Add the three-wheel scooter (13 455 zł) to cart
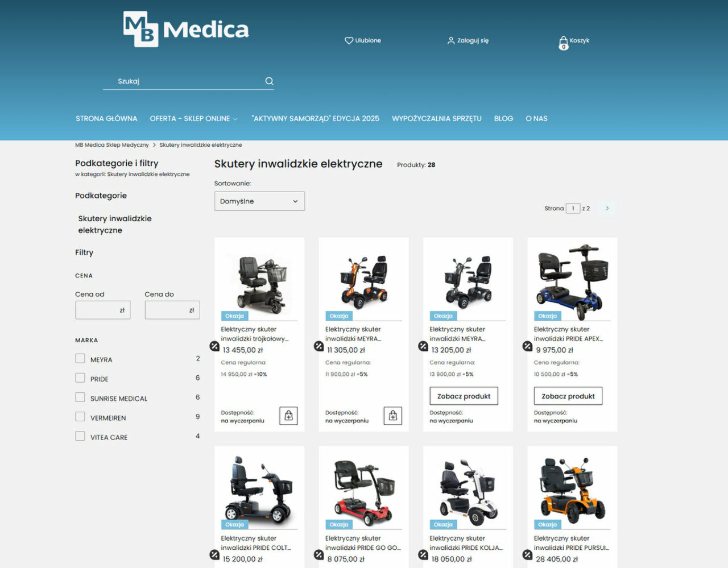The image size is (728, 568). pos(288,416)
